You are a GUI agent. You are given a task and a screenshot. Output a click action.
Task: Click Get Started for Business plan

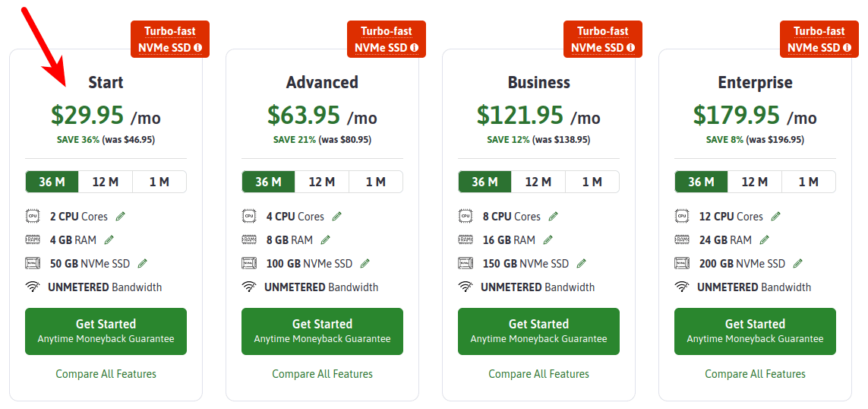click(x=538, y=331)
